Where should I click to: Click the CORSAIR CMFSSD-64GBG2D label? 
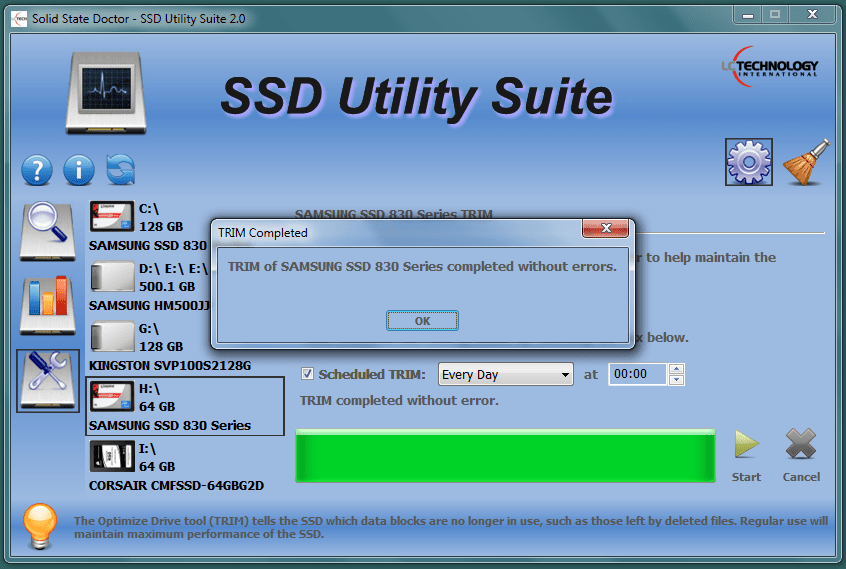(176, 486)
